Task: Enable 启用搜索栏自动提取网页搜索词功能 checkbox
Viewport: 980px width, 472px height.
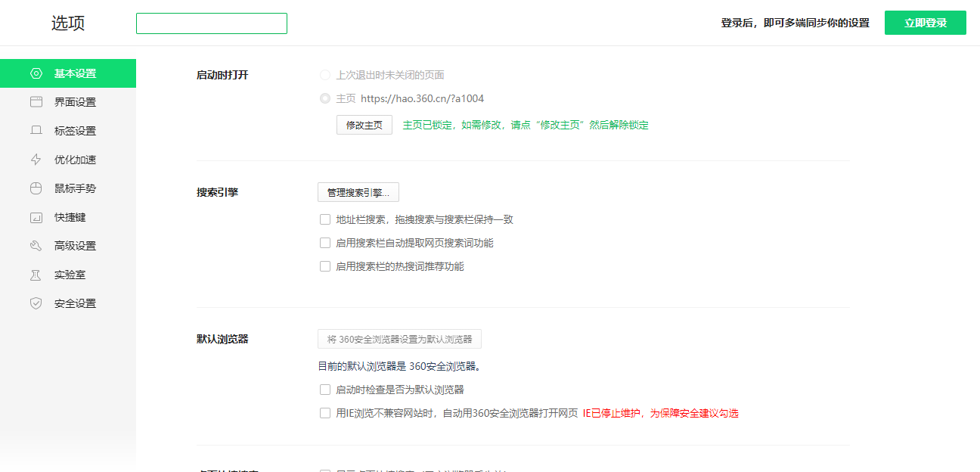Action: pyautogui.click(x=325, y=243)
